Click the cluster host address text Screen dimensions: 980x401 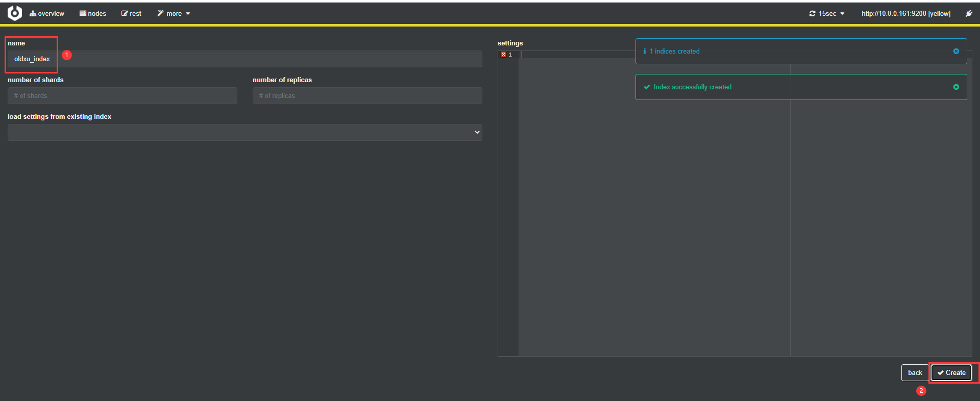tap(906, 14)
